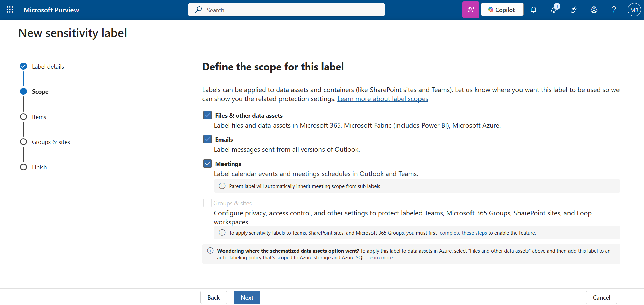The height and width of the screenshot is (305, 644).
Task: Open the notifications bell
Action: coord(534,10)
